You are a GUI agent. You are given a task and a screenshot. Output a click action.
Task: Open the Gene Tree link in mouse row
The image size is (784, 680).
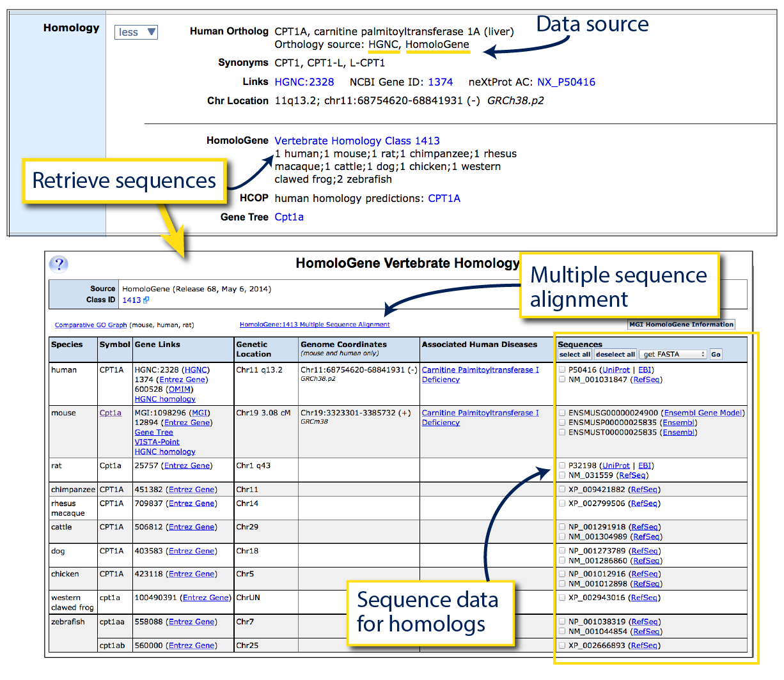(x=154, y=432)
